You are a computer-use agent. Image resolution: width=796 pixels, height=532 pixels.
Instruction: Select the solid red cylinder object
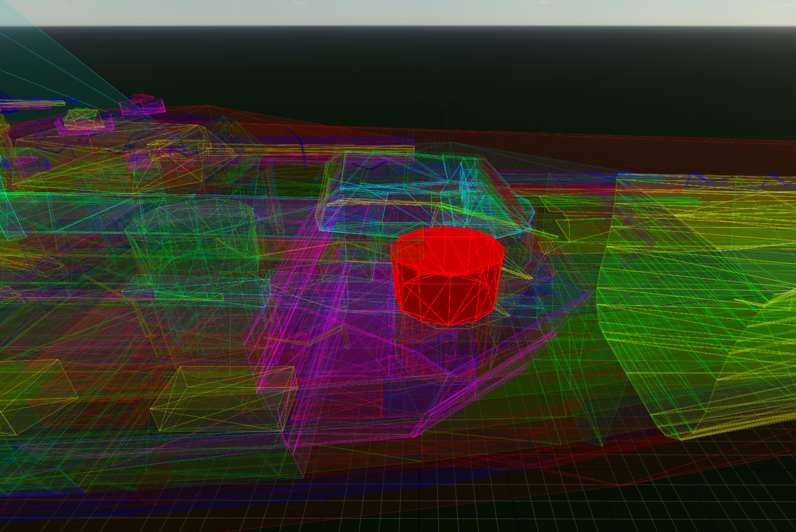(447, 276)
